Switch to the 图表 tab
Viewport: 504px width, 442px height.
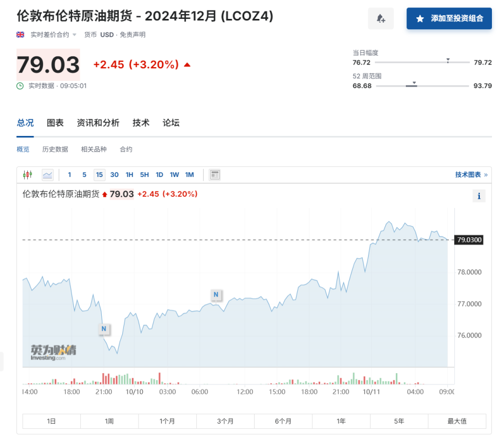55,122
